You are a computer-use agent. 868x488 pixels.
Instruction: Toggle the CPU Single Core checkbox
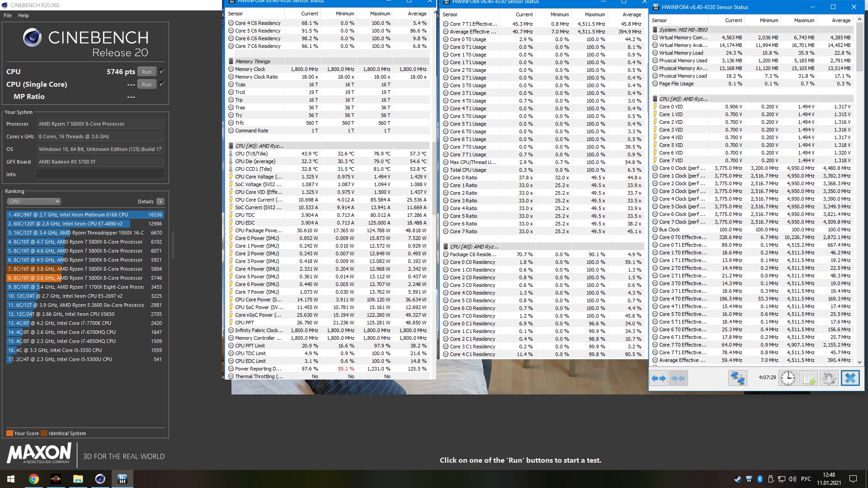(x=162, y=84)
